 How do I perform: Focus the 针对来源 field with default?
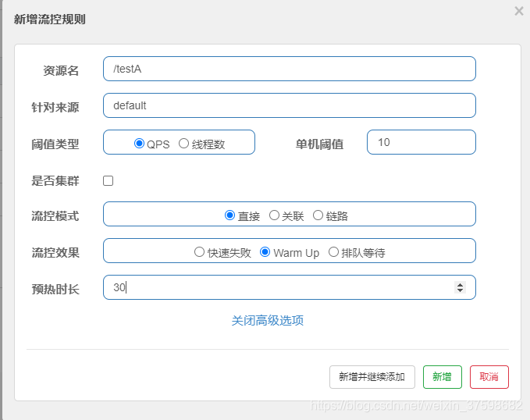(290, 105)
